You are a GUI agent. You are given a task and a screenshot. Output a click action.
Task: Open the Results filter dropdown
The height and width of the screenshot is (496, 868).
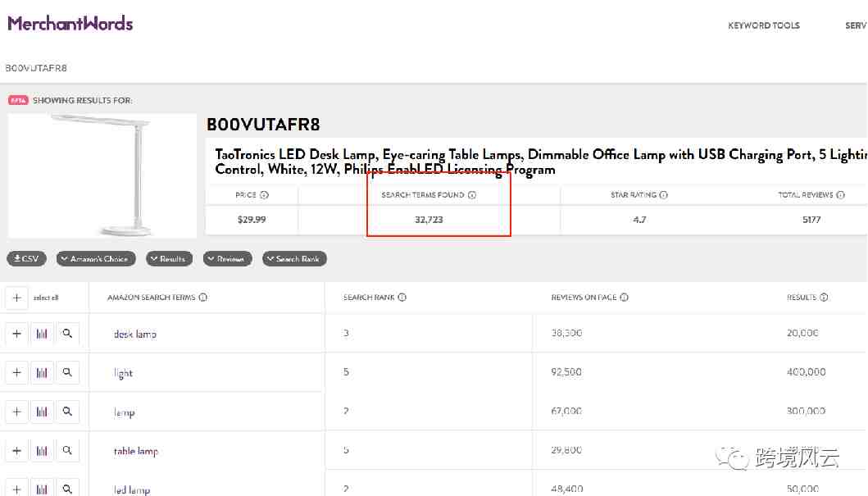170,258
